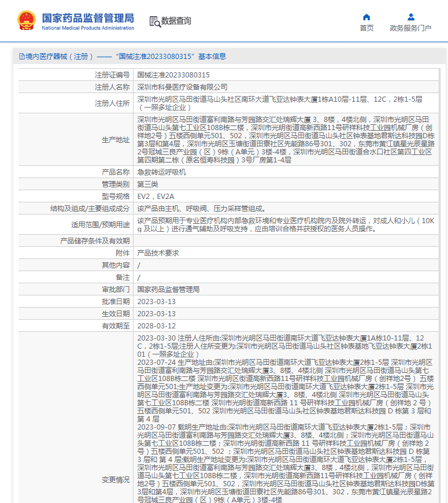
Task: Click the 数据查询 magnifier document icon
Action: point(155,21)
